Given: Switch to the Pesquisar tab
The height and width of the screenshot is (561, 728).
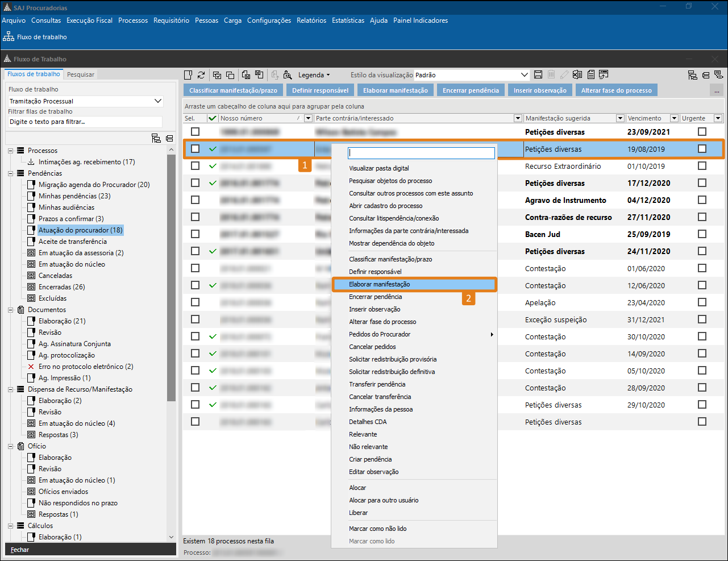Looking at the screenshot, I should (81, 74).
